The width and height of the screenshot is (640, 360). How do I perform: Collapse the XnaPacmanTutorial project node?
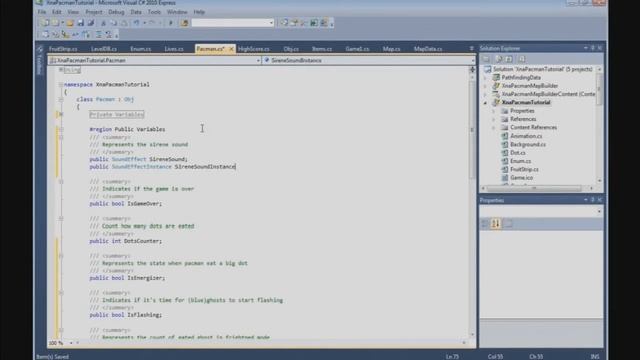[485, 103]
